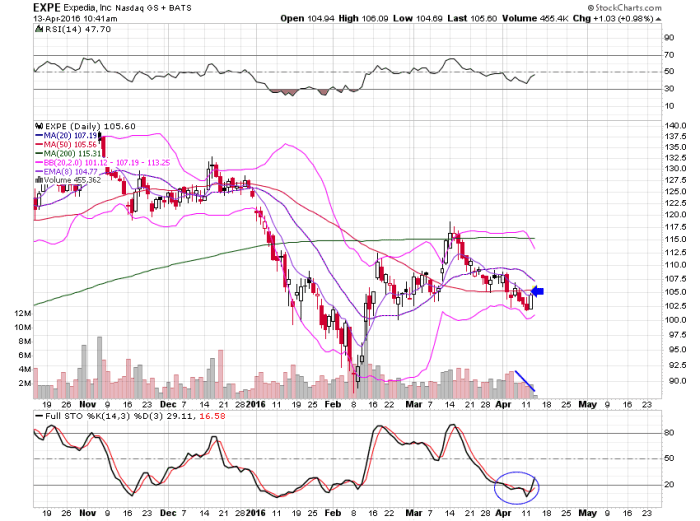Click the Volume 455.4K quote value
This screenshot has width=700, height=521.
(535, 18)
